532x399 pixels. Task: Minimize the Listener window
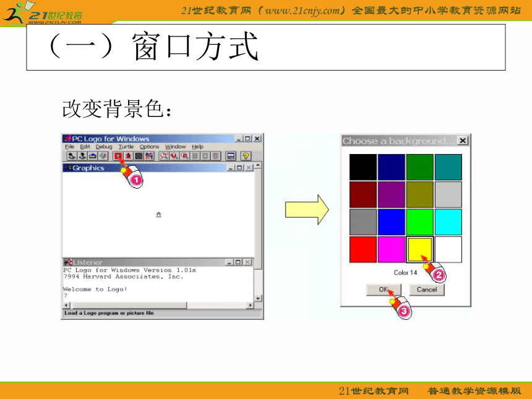tap(230, 262)
